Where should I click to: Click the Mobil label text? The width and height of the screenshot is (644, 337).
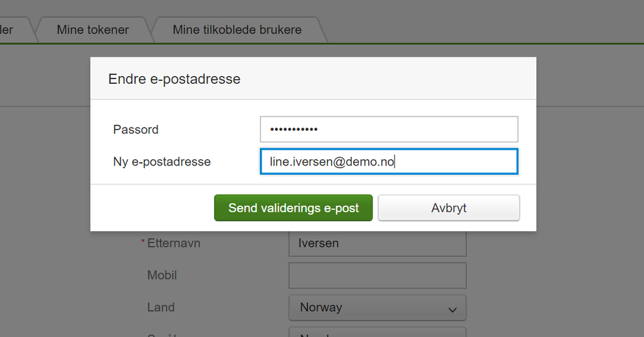(162, 275)
